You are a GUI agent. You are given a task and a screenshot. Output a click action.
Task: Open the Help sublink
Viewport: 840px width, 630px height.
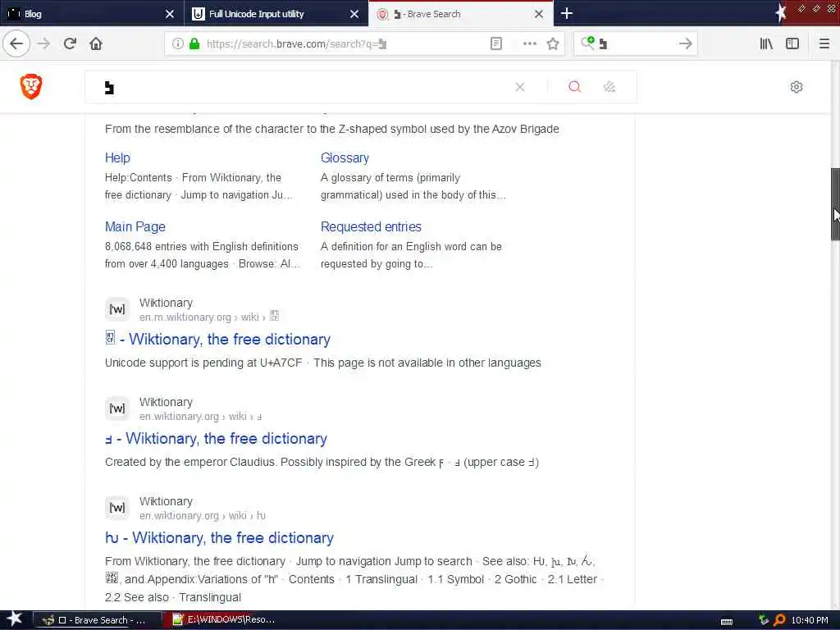pos(117,158)
